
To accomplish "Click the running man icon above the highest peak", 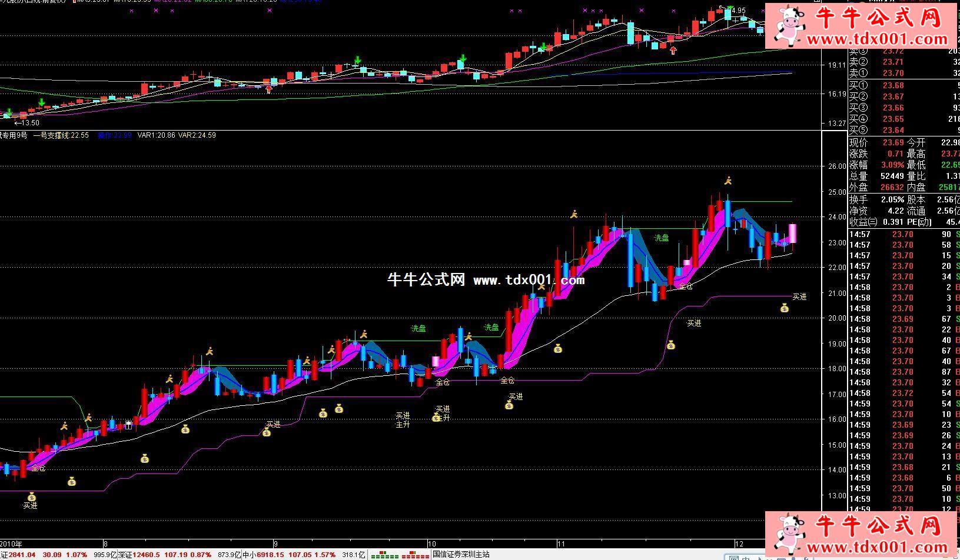I will 728,181.
